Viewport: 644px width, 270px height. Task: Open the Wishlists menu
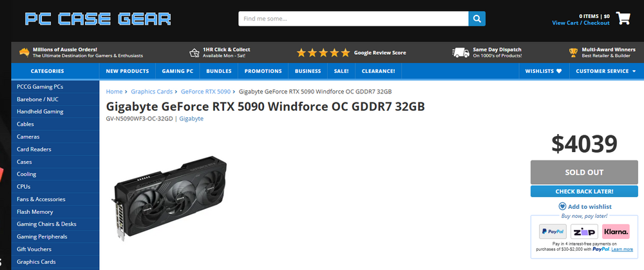pyautogui.click(x=544, y=71)
